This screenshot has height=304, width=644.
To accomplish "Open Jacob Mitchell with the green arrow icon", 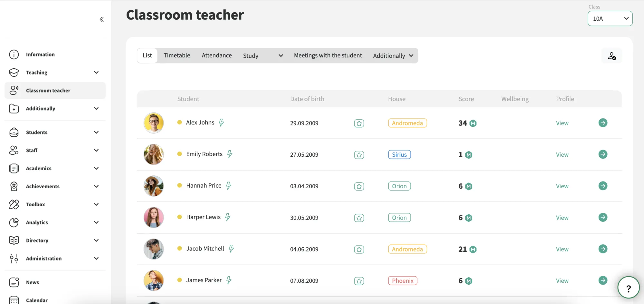I will point(603,249).
